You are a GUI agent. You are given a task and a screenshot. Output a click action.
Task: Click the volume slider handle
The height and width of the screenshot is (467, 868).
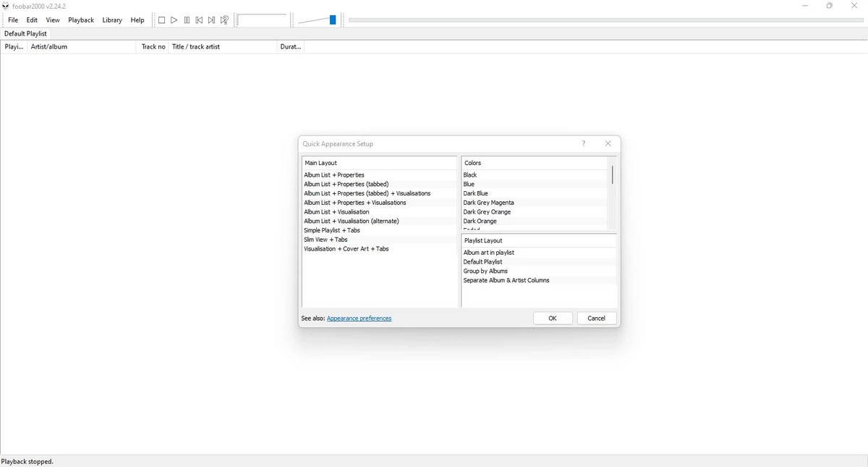tap(333, 20)
